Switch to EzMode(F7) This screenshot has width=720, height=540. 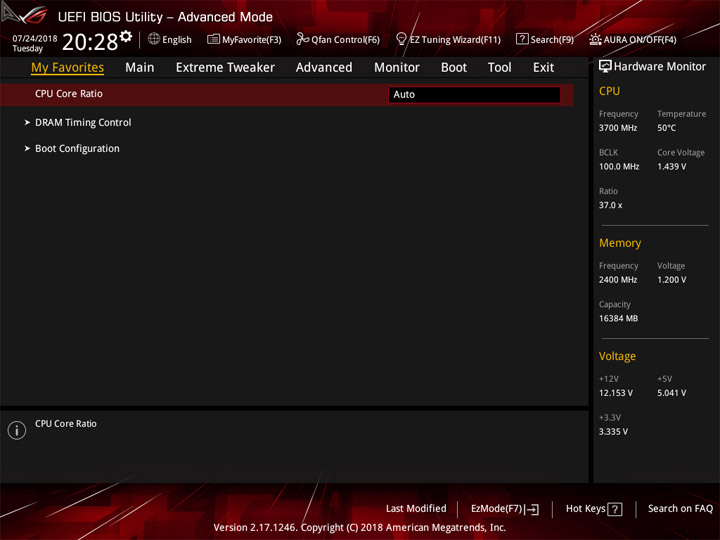(497, 509)
